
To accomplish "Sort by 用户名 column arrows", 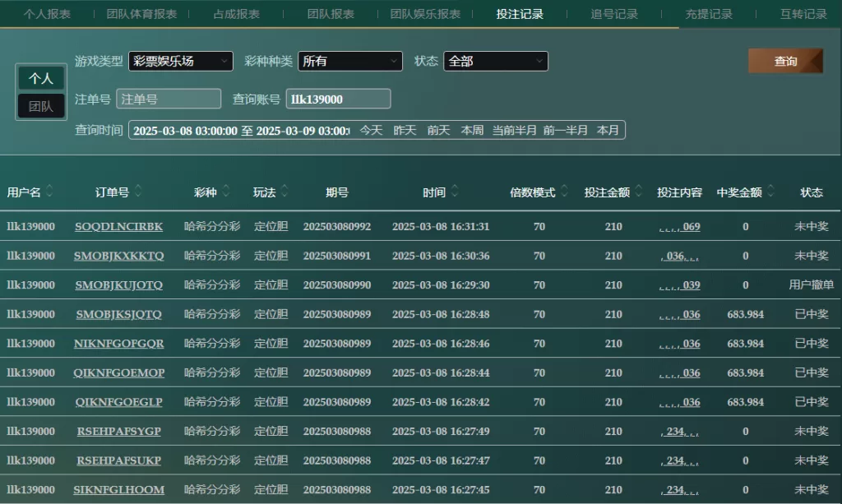I will click(49, 191).
